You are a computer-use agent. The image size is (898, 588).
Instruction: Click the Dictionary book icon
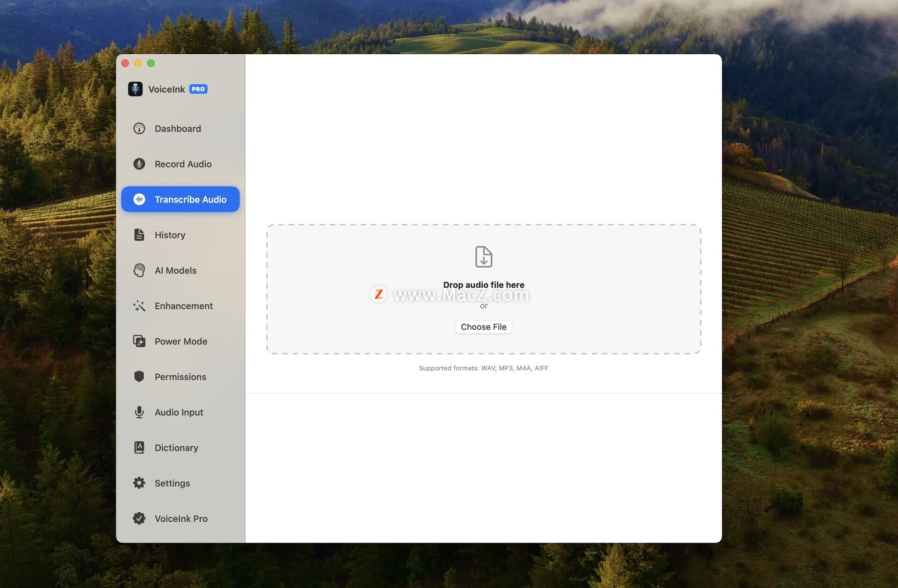pyautogui.click(x=139, y=448)
